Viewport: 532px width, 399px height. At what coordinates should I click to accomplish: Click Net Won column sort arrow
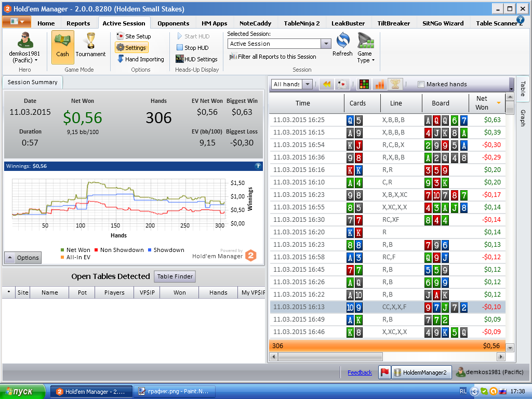click(498, 103)
